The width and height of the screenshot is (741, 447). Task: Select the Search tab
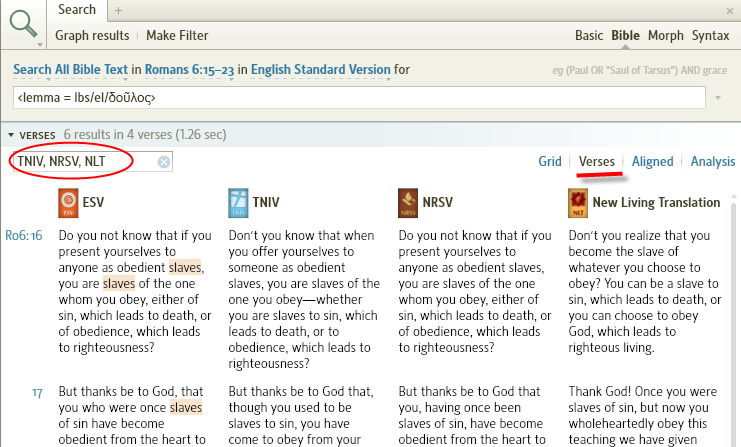[77, 9]
